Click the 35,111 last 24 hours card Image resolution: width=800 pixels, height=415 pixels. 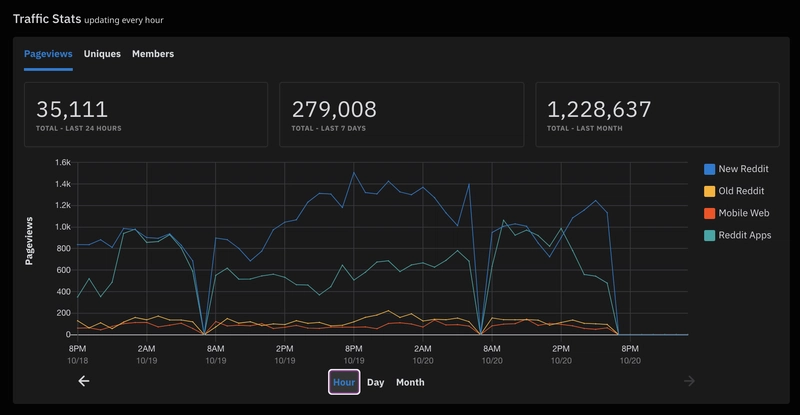pyautogui.click(x=146, y=114)
